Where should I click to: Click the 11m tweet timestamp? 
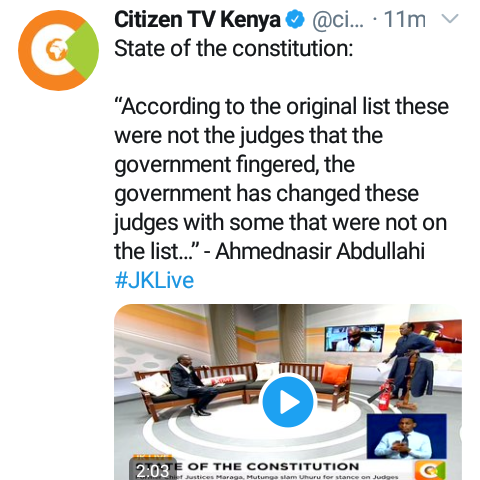click(x=405, y=20)
